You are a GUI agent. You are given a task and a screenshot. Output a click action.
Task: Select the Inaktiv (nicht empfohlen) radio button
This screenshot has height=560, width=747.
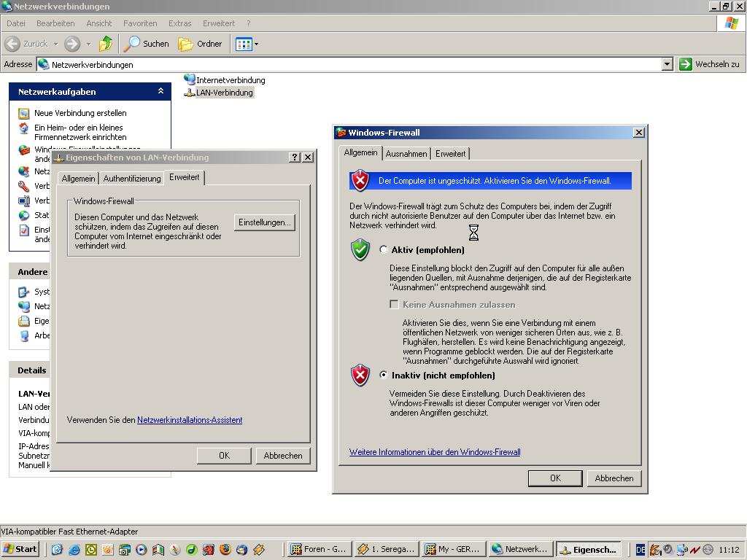[384, 375]
